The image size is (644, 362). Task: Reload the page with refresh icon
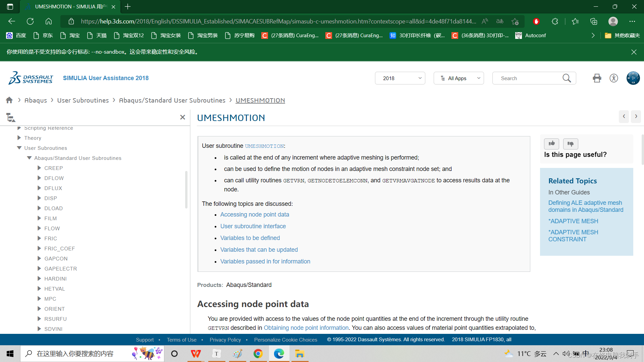pyautogui.click(x=30, y=21)
